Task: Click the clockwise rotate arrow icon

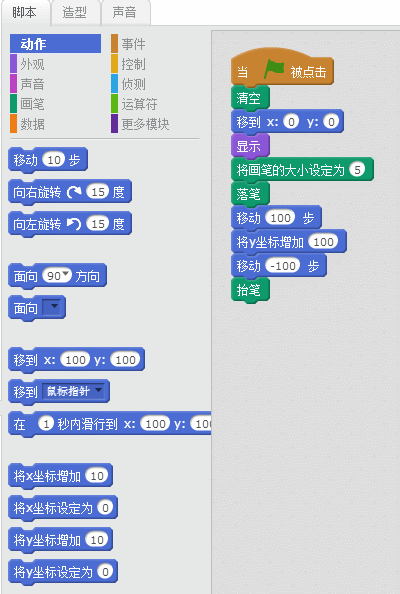Action: point(74,192)
